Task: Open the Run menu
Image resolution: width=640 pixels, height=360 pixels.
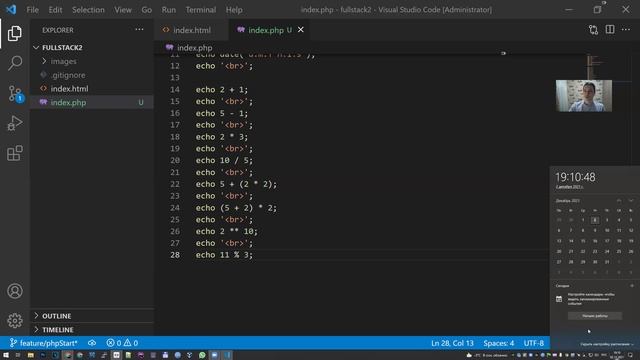Action: [169, 9]
